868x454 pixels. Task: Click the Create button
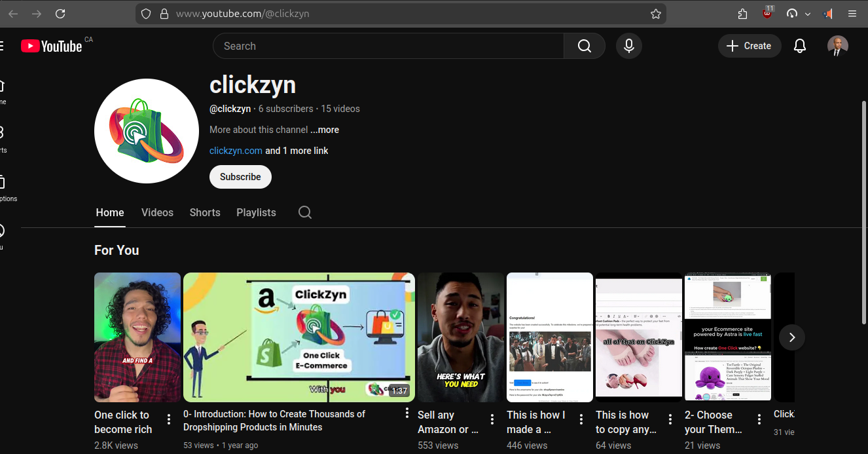[750, 46]
